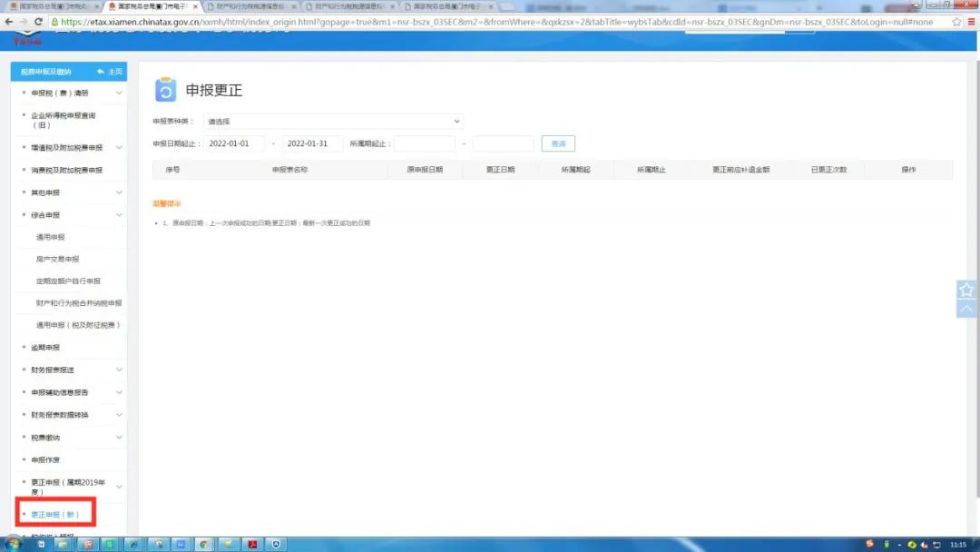Click the 查询 search button
This screenshot has height=552, width=980.
558,143
